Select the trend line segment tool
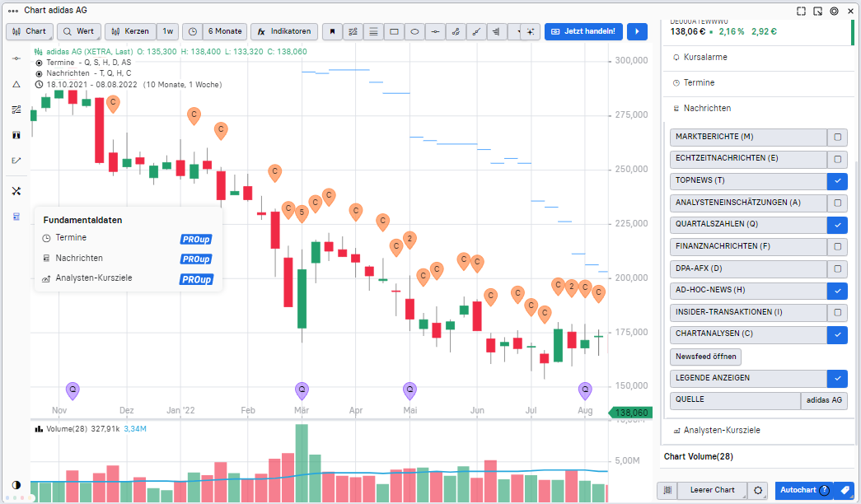Viewport: 861px width, 504px height. 476,32
